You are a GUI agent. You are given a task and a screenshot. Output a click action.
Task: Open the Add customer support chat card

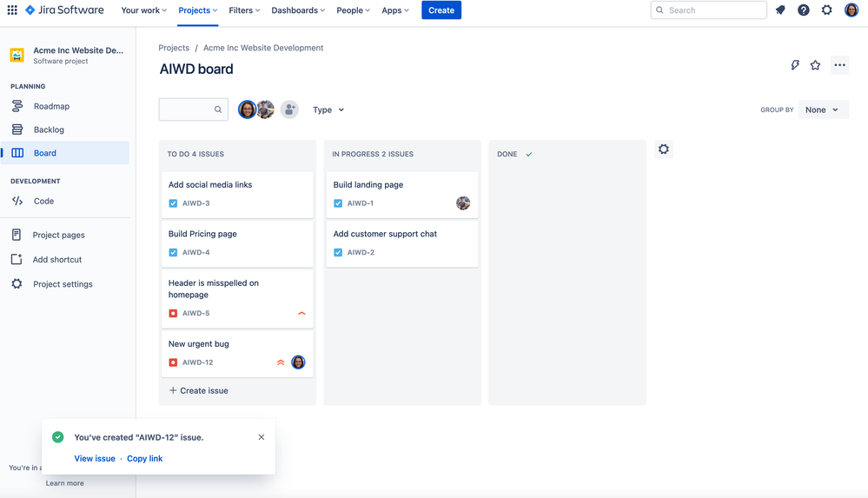point(402,243)
